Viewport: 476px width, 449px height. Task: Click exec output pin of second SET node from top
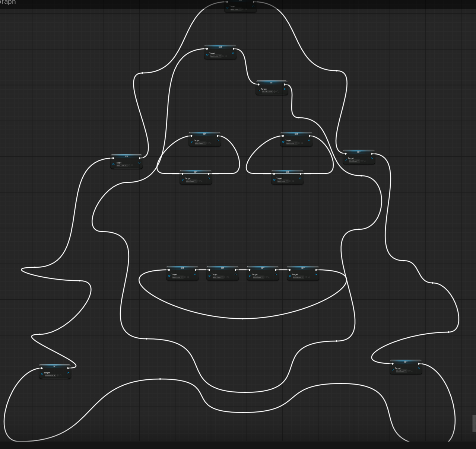234,49
